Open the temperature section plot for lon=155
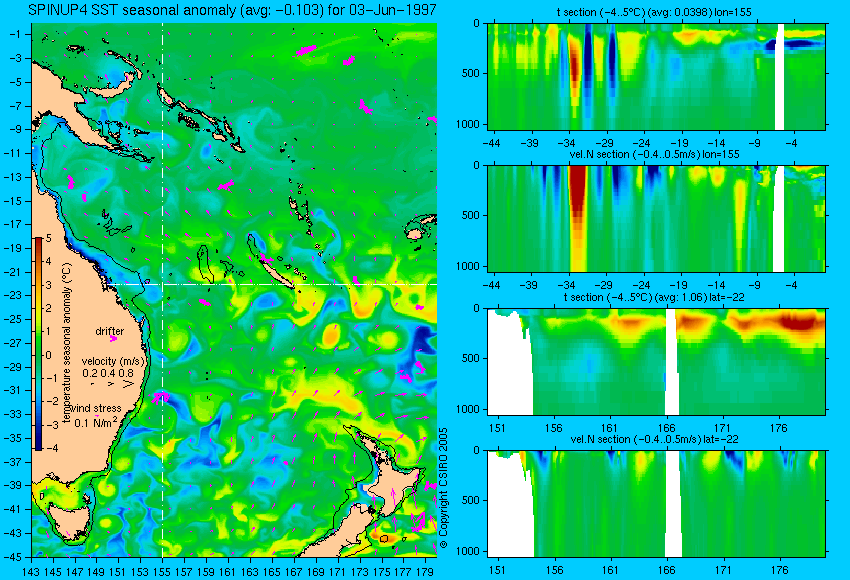 tap(656, 76)
